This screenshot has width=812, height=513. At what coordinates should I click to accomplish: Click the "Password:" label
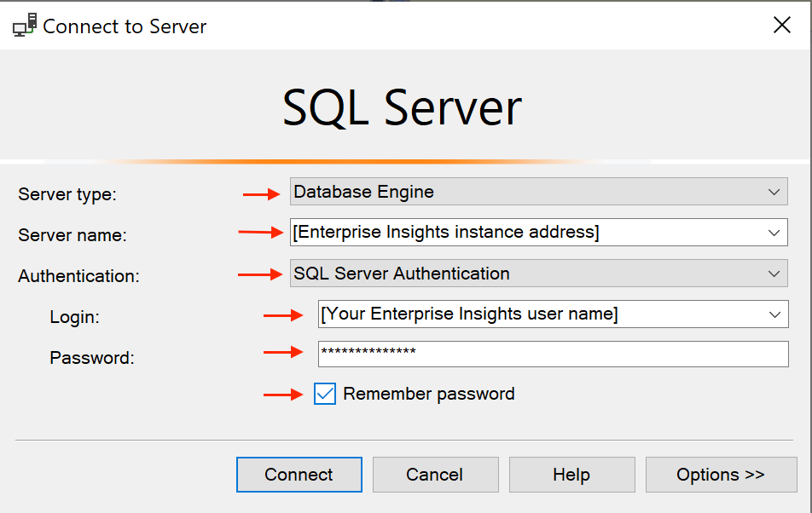coord(92,358)
